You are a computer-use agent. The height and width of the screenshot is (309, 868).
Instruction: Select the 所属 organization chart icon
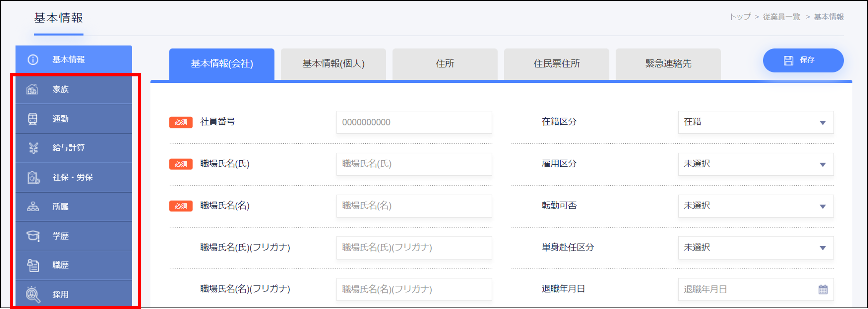click(33, 207)
